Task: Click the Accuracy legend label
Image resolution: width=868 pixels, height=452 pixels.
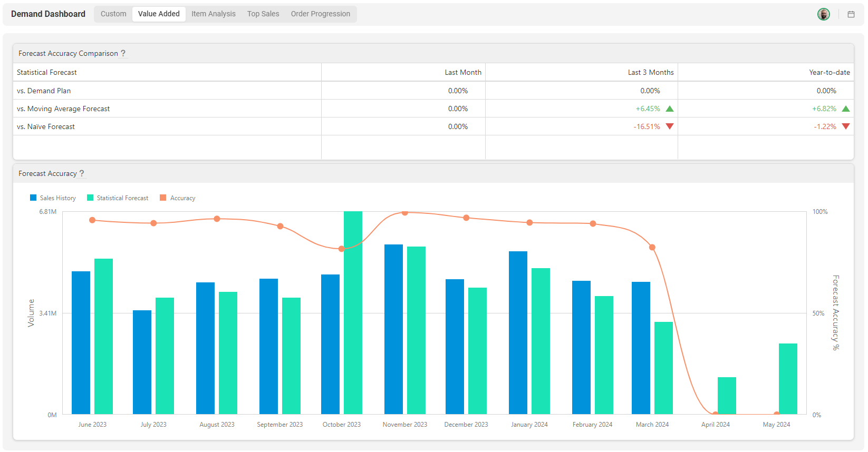Action: click(183, 198)
